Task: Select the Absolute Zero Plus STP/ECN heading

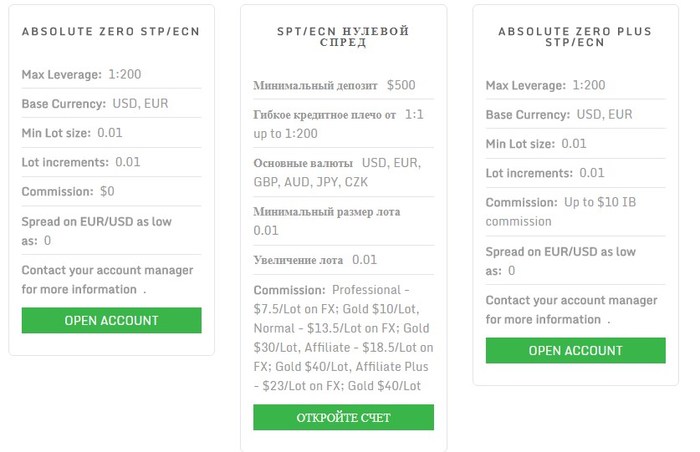Action: pyautogui.click(x=575, y=37)
